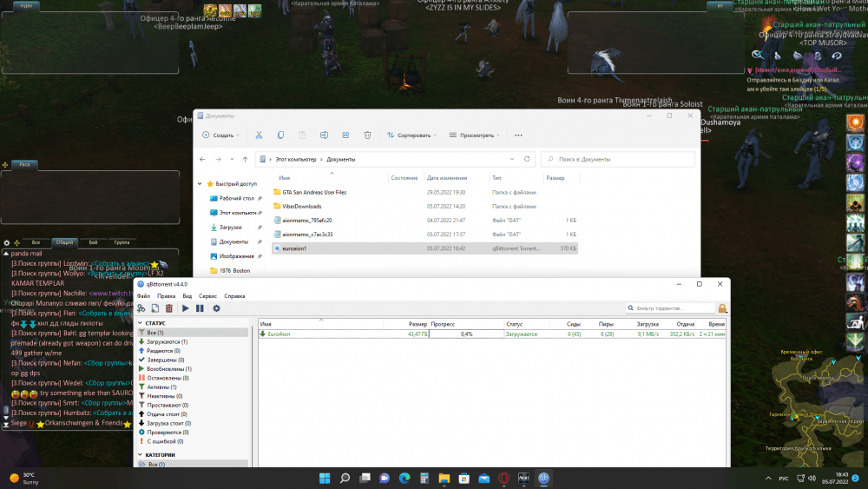The width and height of the screenshot is (868, 489).
Task: Click the Фильтр торрентов search field
Action: 668,308
